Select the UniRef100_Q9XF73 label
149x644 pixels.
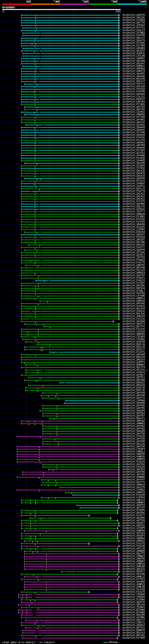pos(133,324)
